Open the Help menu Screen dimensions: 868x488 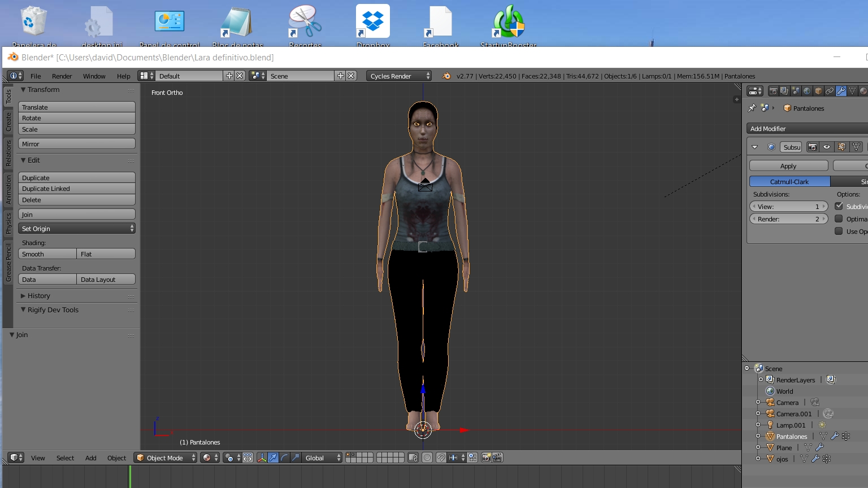click(123, 76)
